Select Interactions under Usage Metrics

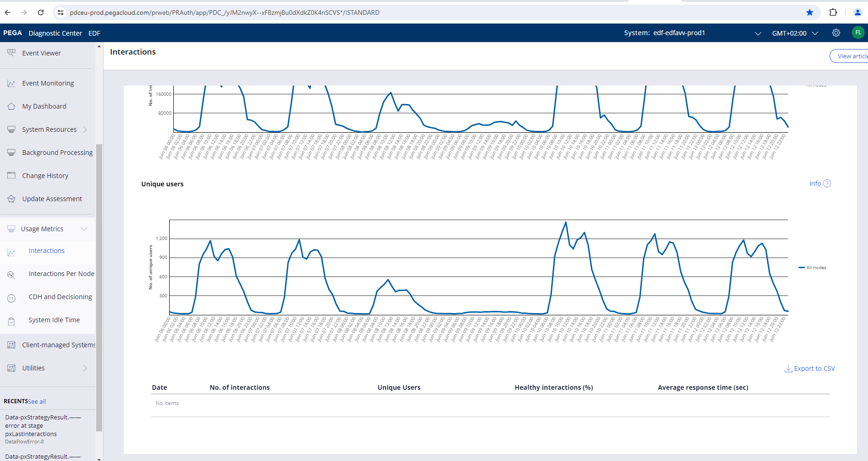(x=47, y=251)
